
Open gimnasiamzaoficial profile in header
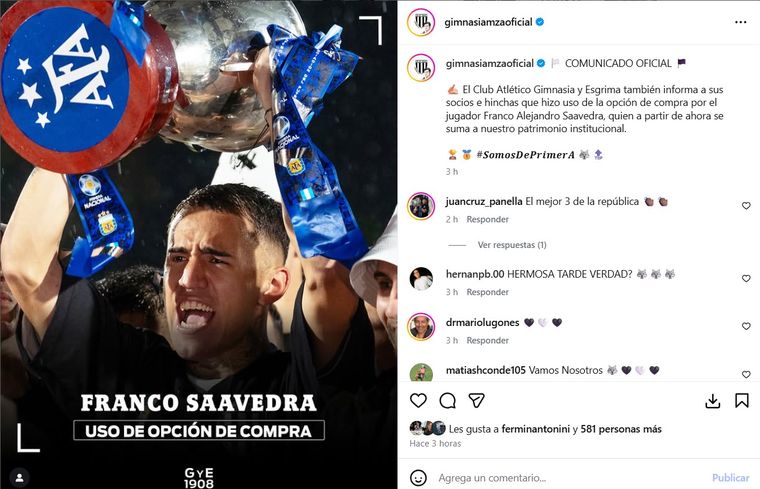pos(488,22)
